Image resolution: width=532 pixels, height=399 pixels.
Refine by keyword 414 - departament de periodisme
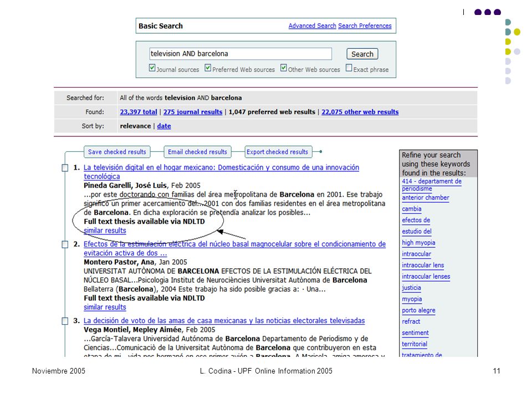432,185
